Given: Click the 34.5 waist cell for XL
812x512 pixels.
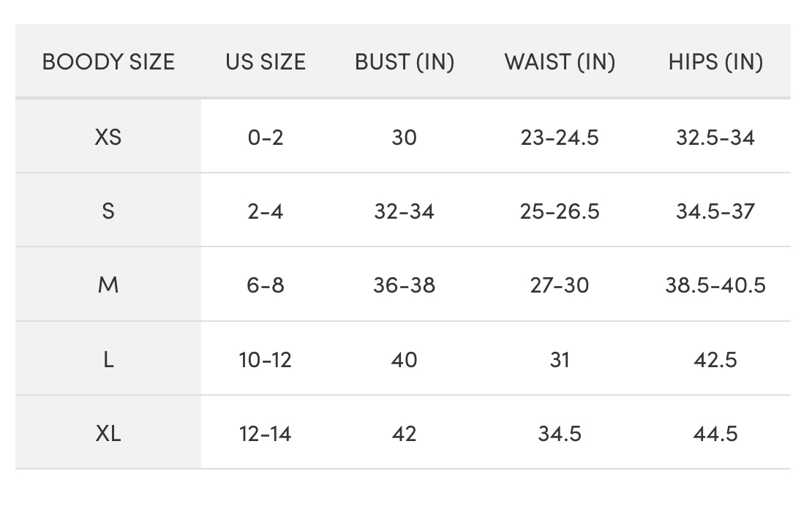Looking at the screenshot, I should coord(560,434).
